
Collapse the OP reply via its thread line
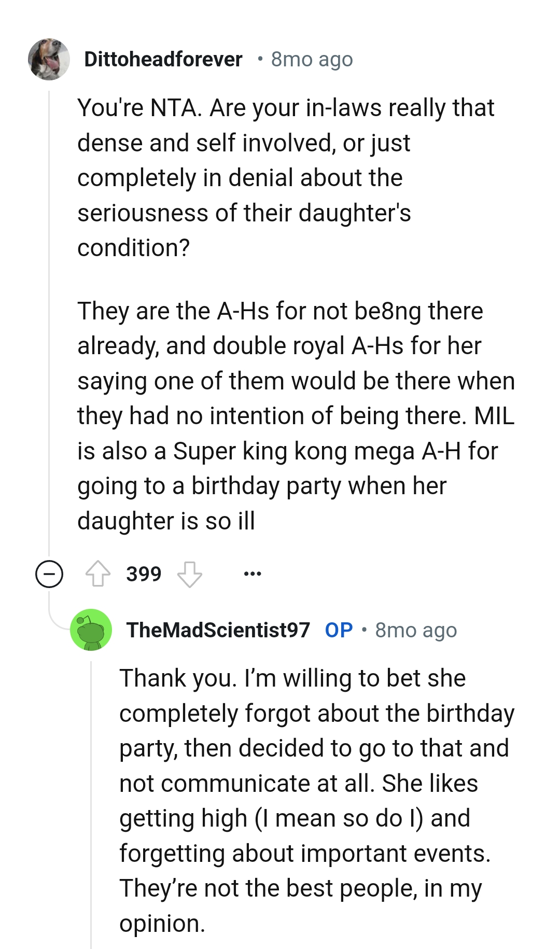(x=91, y=804)
